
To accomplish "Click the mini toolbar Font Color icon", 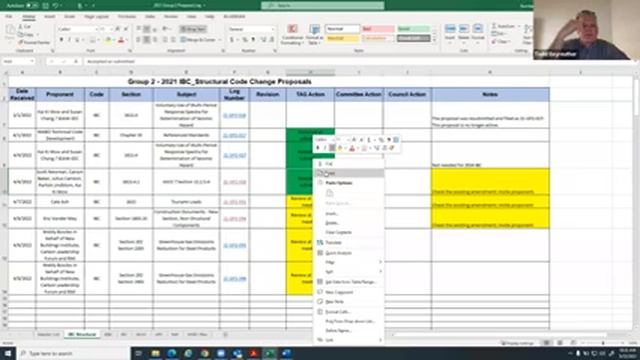I will point(352,148).
